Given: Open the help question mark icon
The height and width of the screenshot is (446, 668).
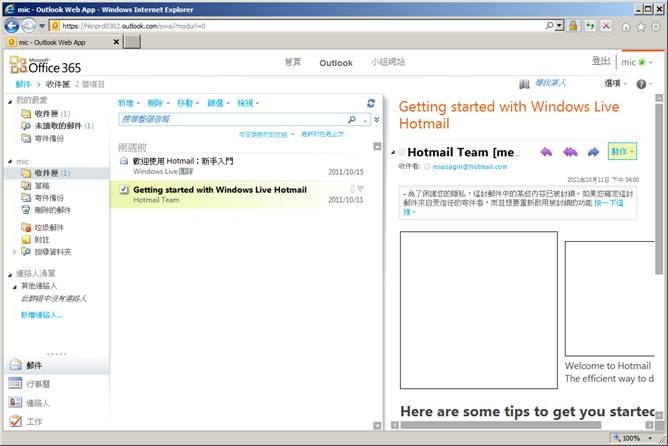Looking at the screenshot, I should 641,84.
